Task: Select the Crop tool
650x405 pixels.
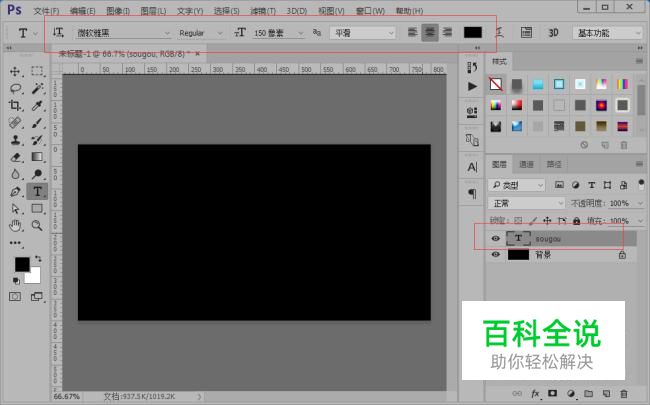Action: click(15, 105)
